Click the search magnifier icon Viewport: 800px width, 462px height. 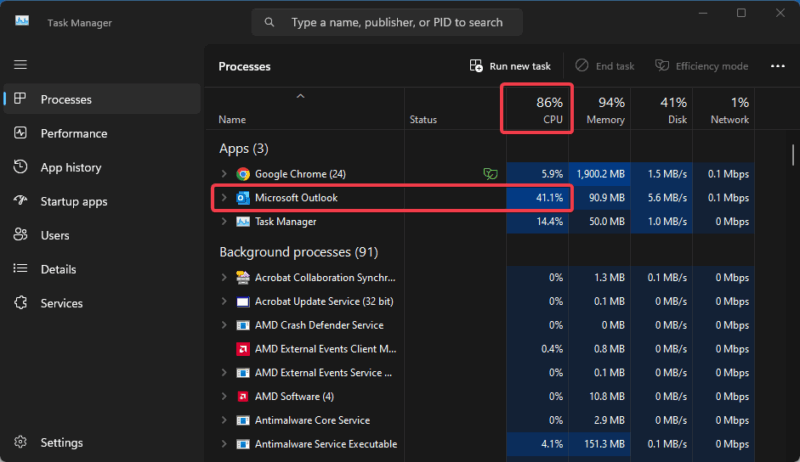tap(269, 22)
